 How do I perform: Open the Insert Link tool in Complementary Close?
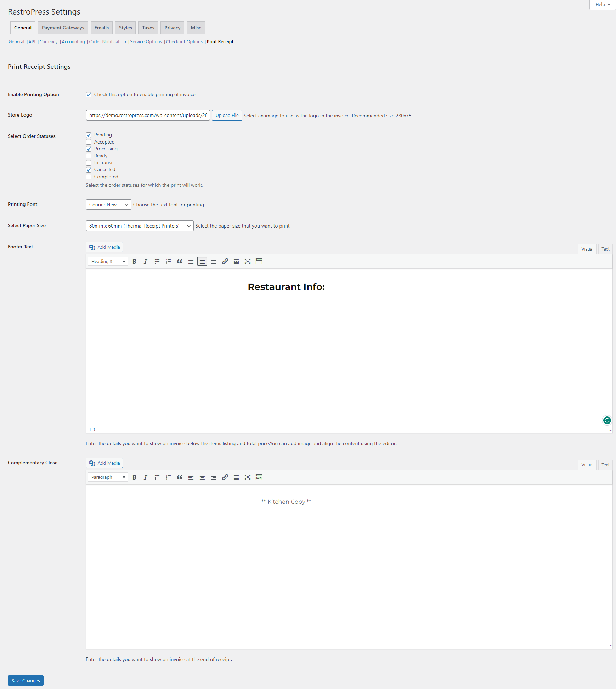pos(225,477)
